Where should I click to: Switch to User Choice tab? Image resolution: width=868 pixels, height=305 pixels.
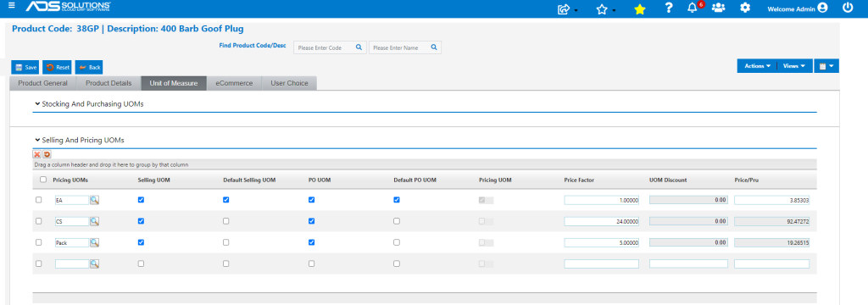tap(289, 83)
